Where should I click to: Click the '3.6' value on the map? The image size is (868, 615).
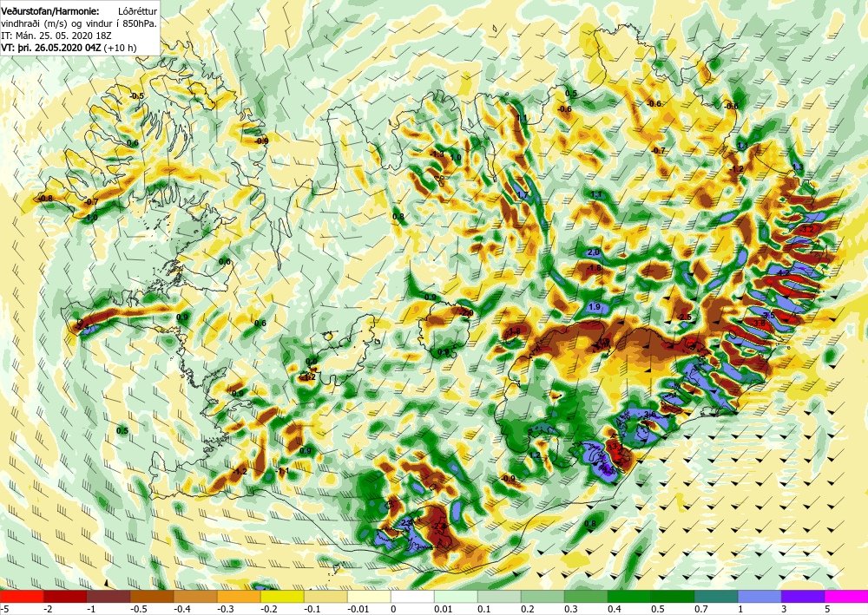[x=650, y=415]
